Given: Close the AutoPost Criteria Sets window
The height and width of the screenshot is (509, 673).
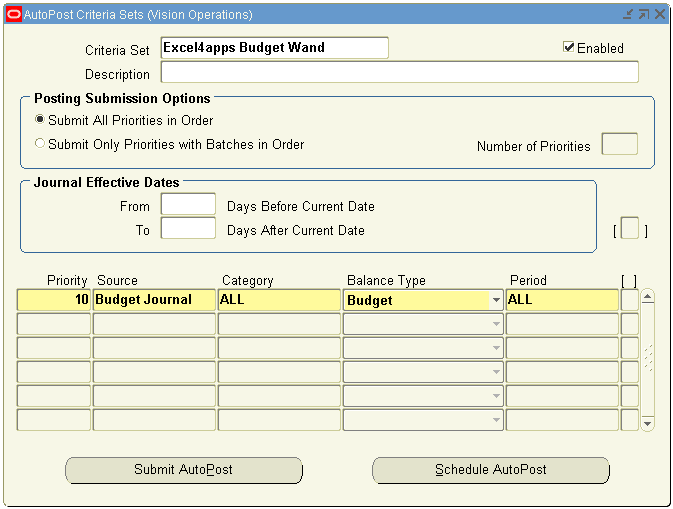Looking at the screenshot, I should 660,14.
